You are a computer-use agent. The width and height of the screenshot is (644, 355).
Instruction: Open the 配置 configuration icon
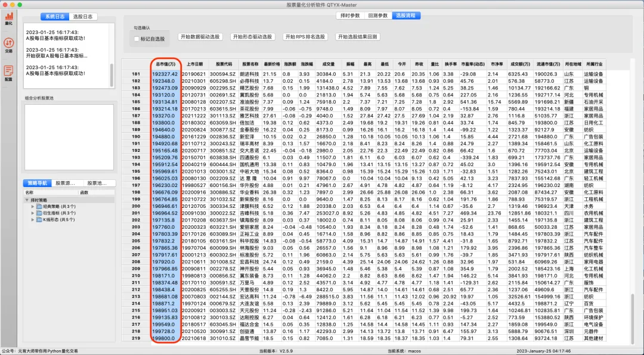(x=8, y=73)
